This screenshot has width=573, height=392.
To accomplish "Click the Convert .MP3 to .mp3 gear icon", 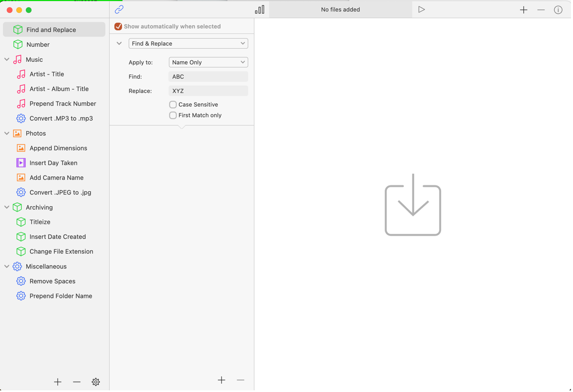I will click(x=21, y=119).
